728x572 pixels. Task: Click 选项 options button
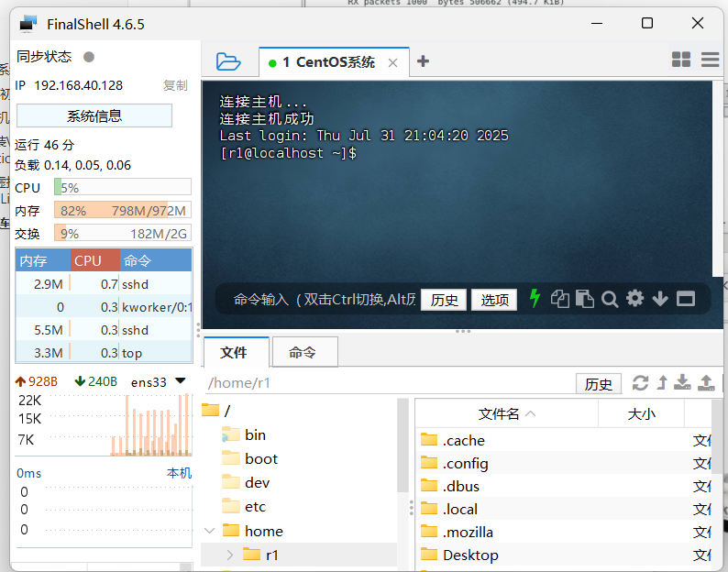(494, 300)
